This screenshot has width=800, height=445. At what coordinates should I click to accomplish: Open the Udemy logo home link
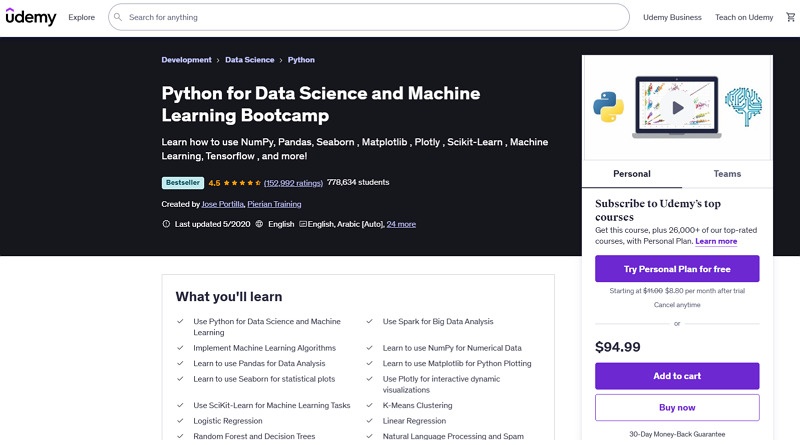coord(31,17)
